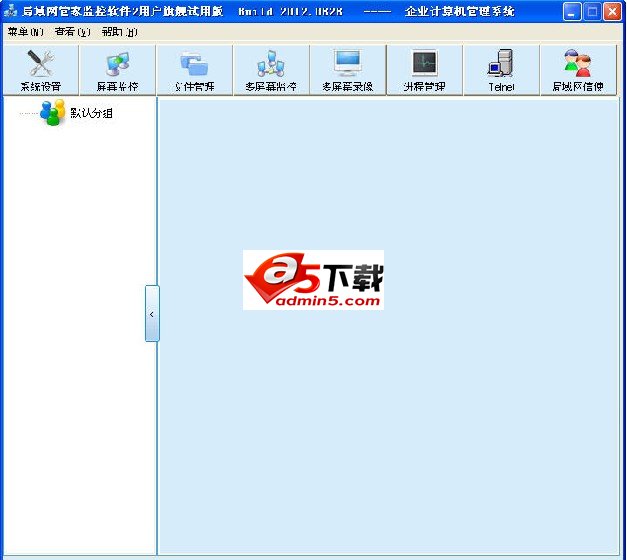Open the 查看(V) menu
Screen dimensions: 627x560
pyautogui.click(x=72, y=32)
